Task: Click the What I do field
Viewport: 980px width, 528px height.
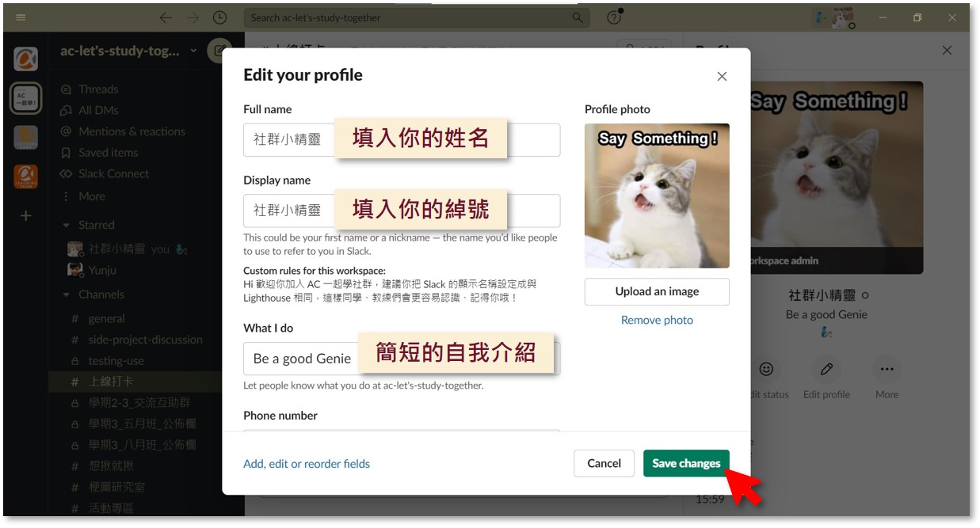Action: tap(402, 359)
